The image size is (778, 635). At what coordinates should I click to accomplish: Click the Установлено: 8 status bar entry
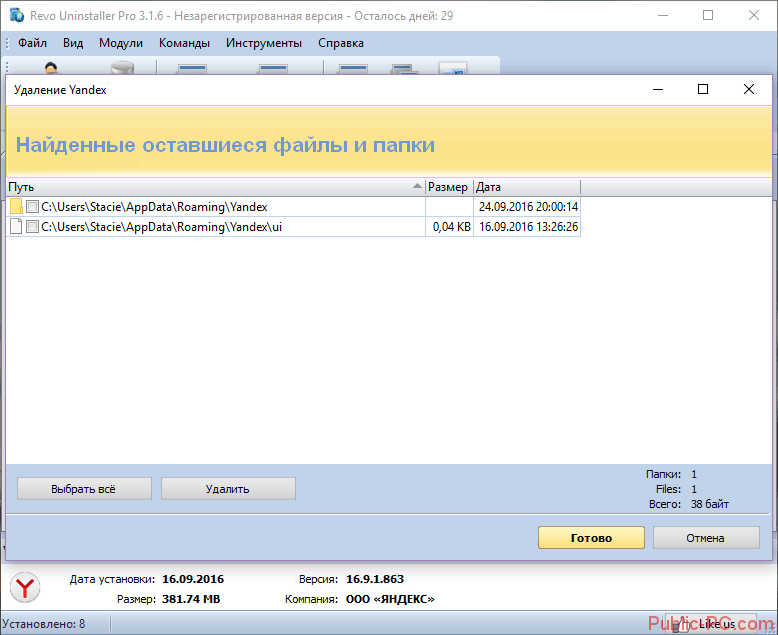pyautogui.click(x=44, y=624)
